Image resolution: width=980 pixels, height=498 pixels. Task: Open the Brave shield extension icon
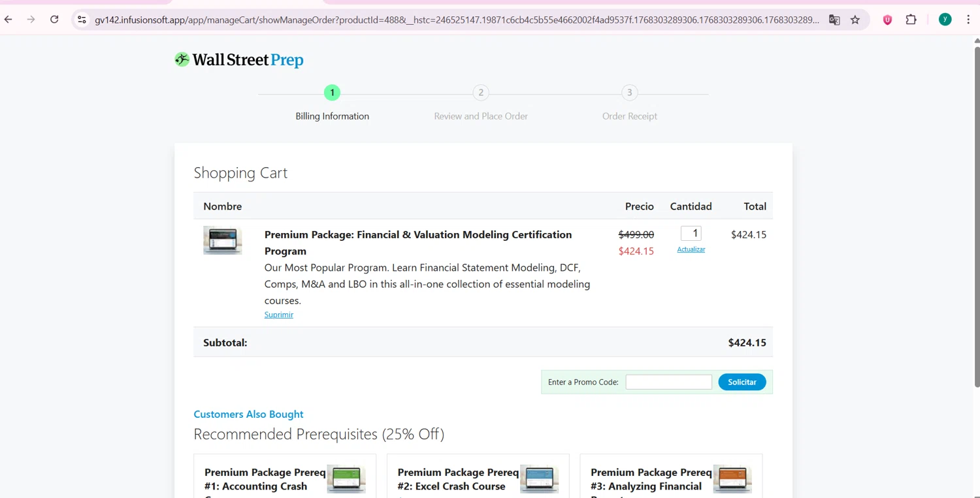coord(887,20)
